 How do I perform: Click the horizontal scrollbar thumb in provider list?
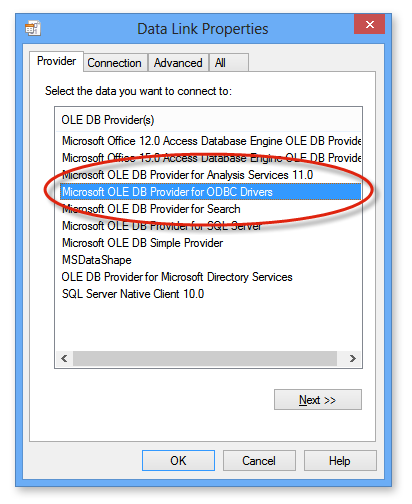(205, 358)
